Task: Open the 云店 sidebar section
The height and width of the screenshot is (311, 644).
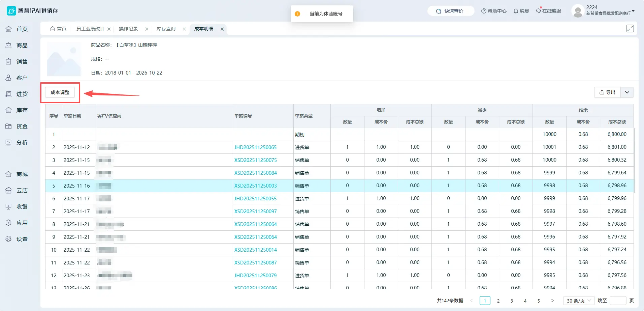Action: pos(17,190)
